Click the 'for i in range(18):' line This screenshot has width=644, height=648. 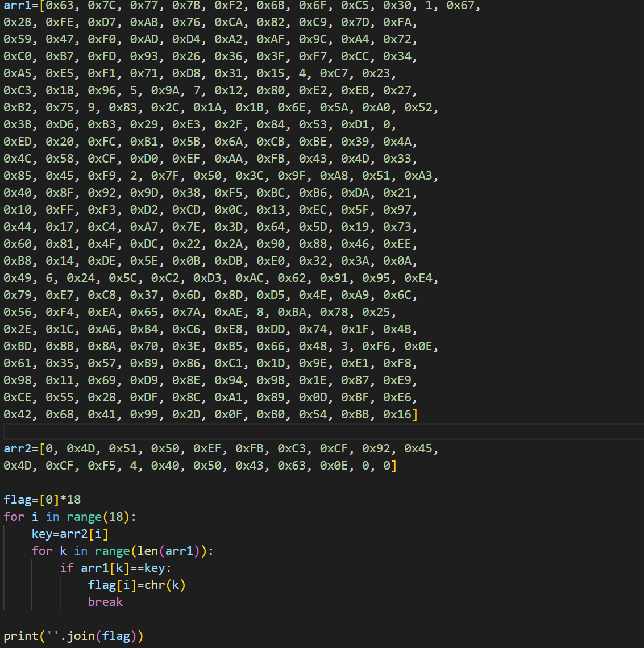[x=69, y=517]
